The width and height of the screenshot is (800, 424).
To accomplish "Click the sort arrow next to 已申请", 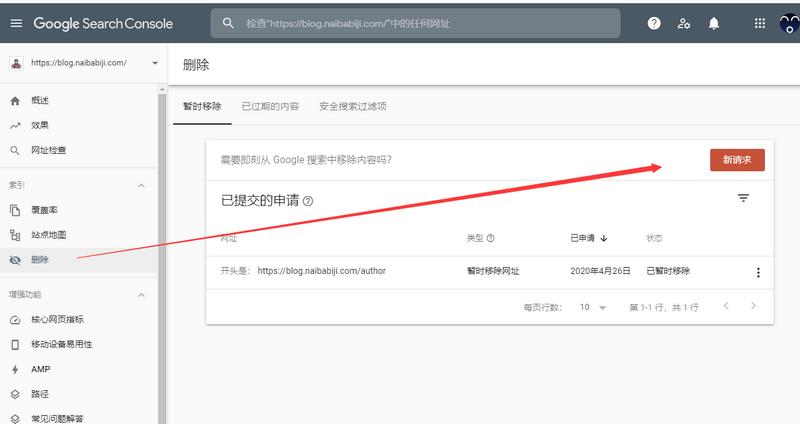I will [604, 238].
